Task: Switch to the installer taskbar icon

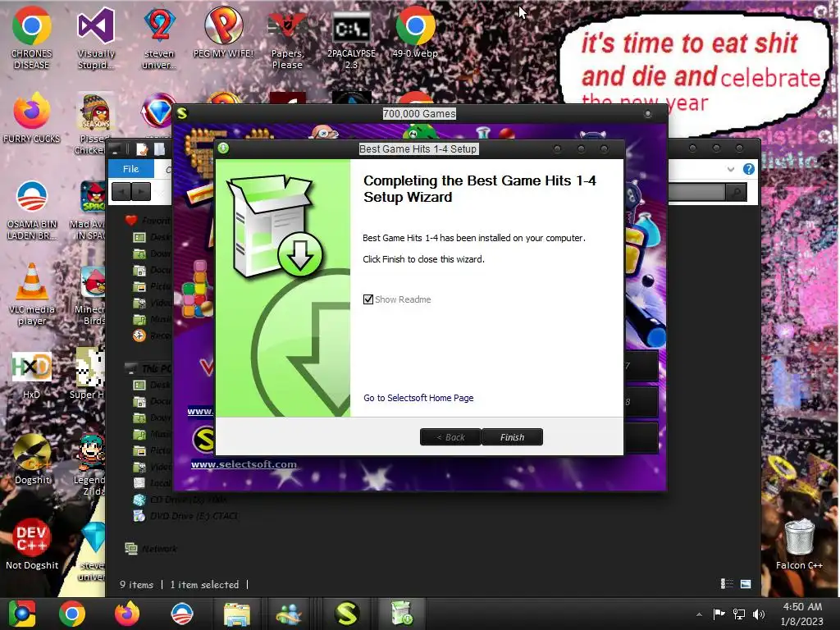Action: pyautogui.click(x=402, y=614)
